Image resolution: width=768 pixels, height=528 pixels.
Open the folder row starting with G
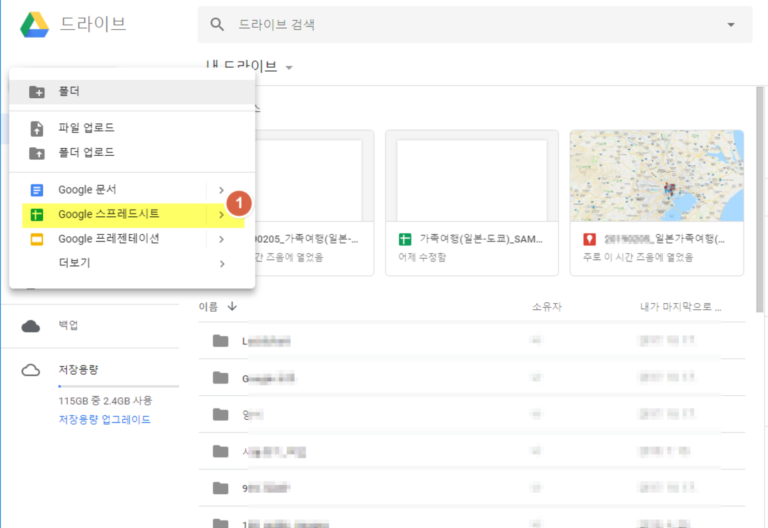pos(472,378)
